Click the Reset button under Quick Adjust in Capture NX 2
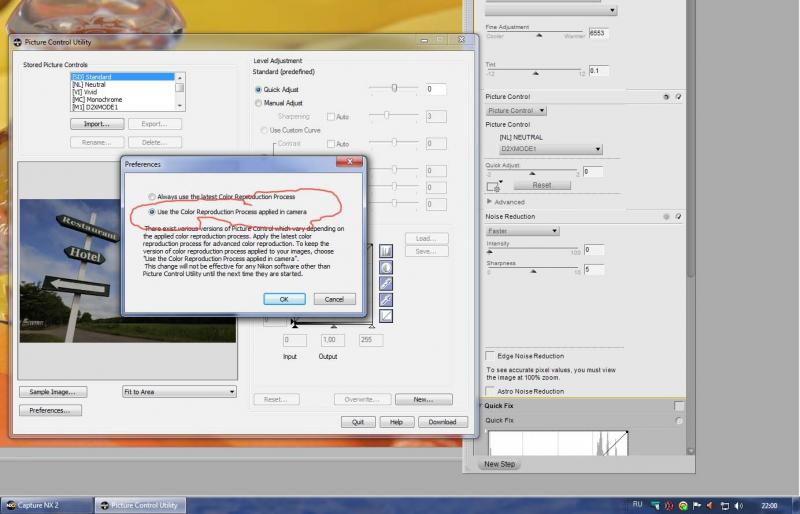This screenshot has width=800, height=514. tap(542, 185)
